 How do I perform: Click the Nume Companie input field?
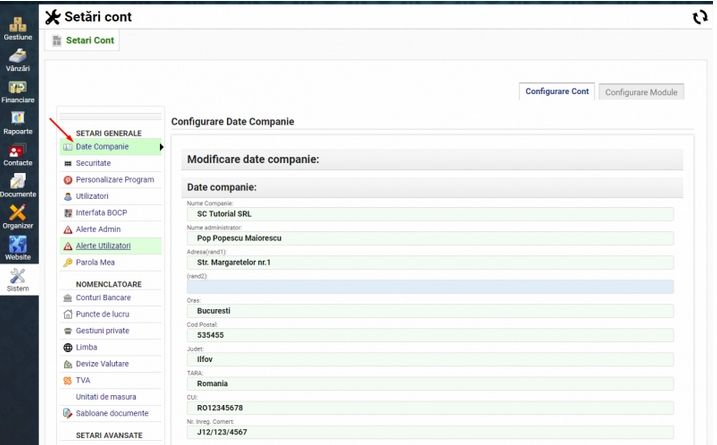pos(430,213)
